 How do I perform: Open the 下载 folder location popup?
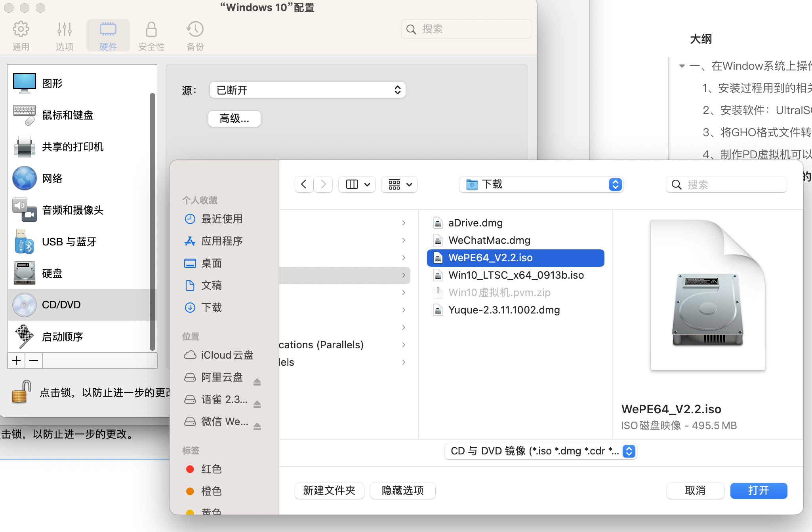tap(541, 184)
